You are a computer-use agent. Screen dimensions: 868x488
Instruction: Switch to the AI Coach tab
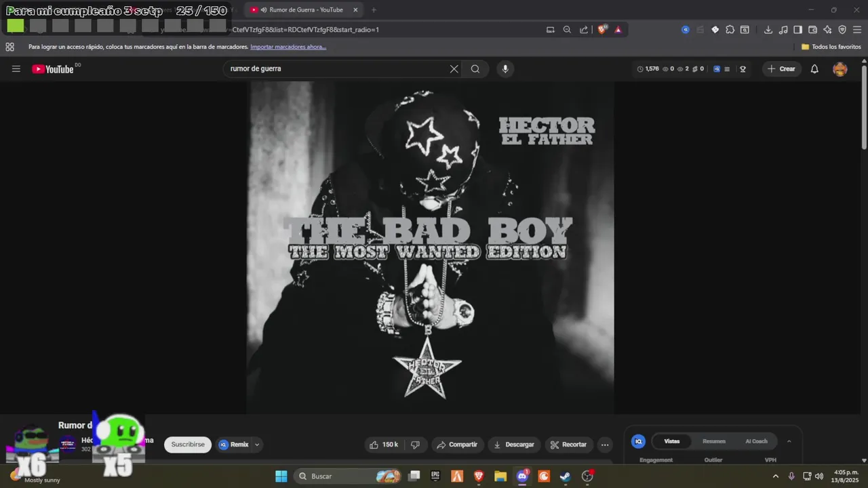[x=757, y=441]
